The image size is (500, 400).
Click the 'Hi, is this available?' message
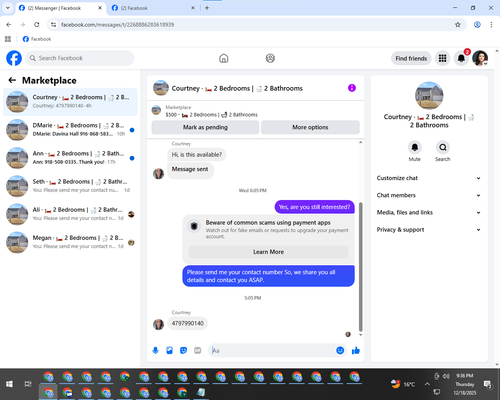click(197, 155)
